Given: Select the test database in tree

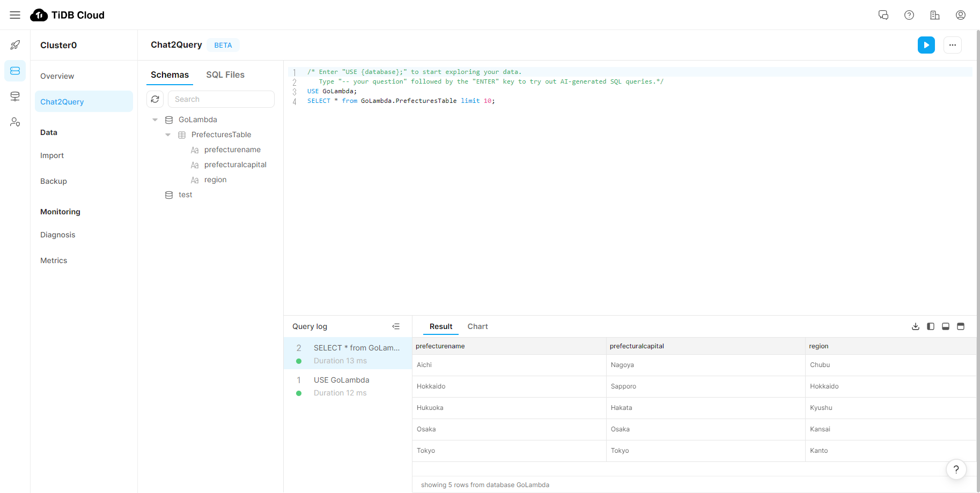Looking at the screenshot, I should 185,195.
